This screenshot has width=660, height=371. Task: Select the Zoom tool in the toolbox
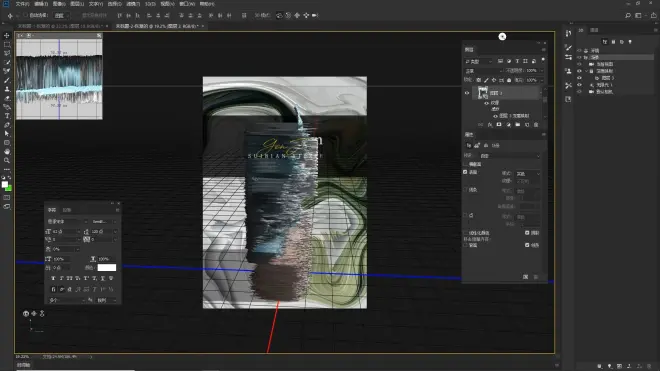click(x=7, y=160)
